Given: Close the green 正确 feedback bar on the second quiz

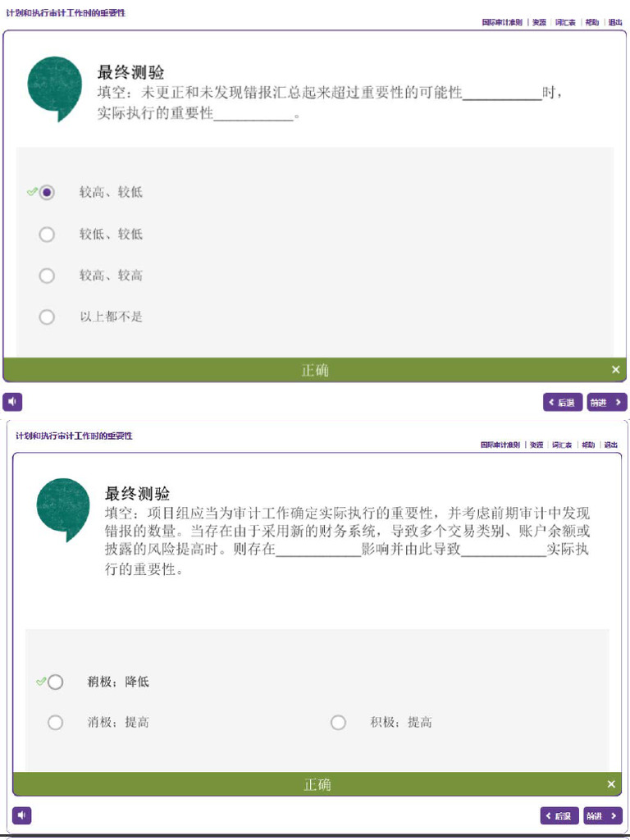Looking at the screenshot, I should tap(611, 784).
